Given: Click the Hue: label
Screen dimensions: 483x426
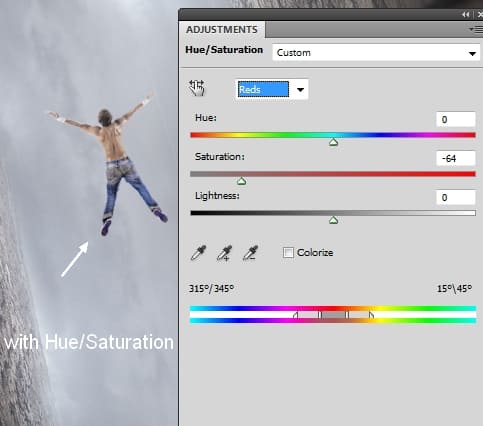Looking at the screenshot, I should pos(206,118).
